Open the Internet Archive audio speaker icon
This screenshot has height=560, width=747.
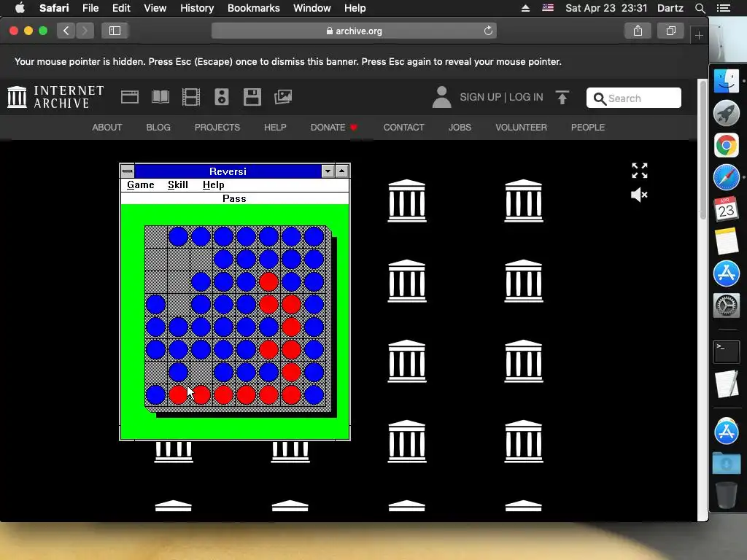pos(222,97)
